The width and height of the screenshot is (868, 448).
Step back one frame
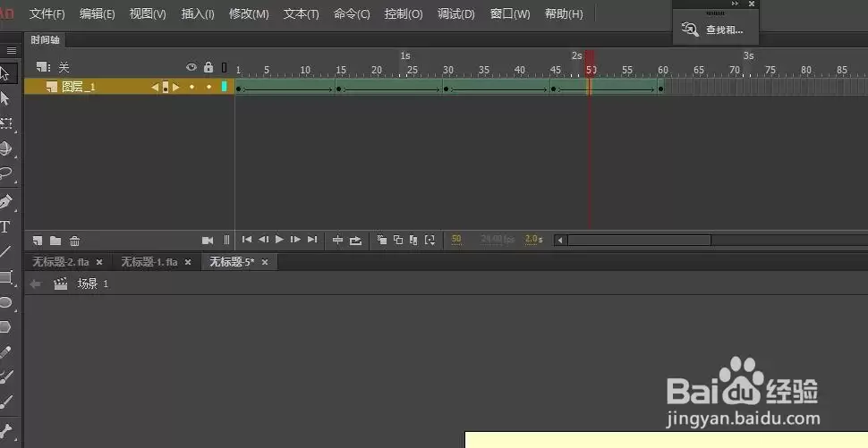click(x=263, y=240)
